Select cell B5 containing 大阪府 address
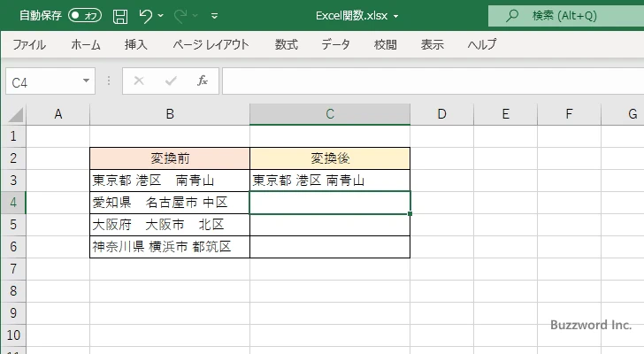 (169, 225)
